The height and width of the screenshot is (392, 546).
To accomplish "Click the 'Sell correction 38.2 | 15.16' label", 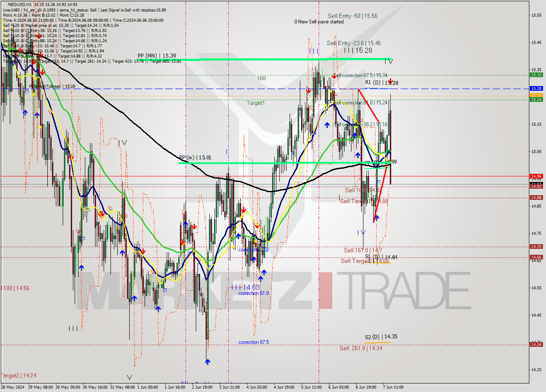I will (x=360, y=124).
